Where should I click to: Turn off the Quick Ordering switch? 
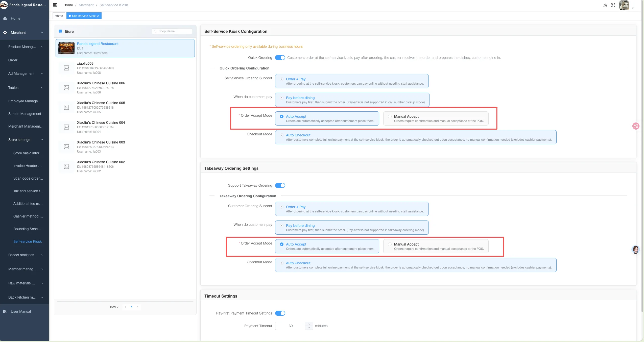click(x=280, y=58)
